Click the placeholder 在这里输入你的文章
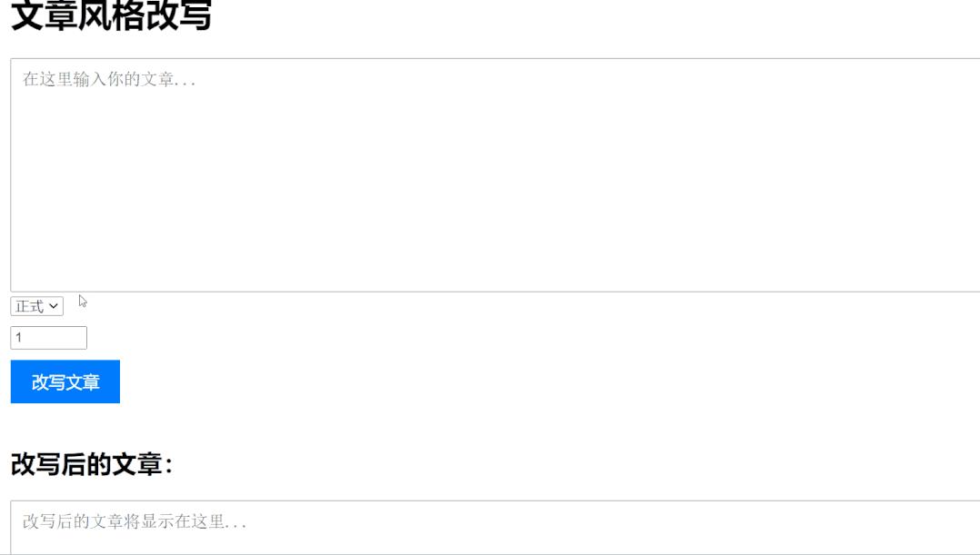The height and width of the screenshot is (555, 980). point(109,80)
